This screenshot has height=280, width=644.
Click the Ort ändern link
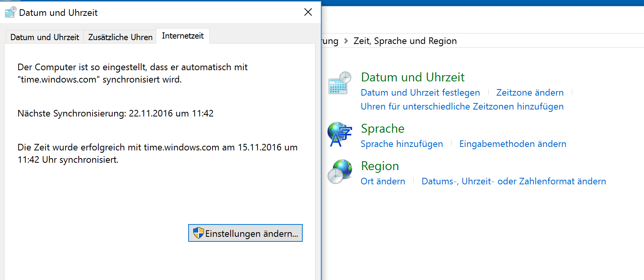pos(383,181)
